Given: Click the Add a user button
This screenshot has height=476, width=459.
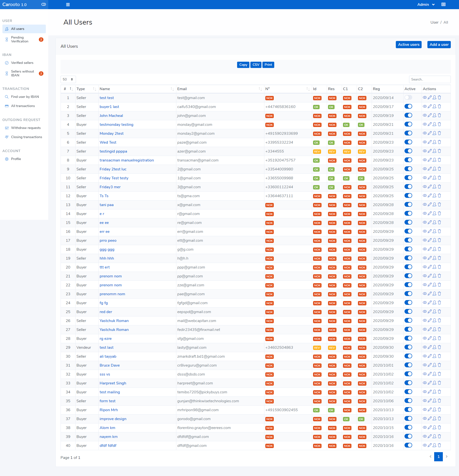Looking at the screenshot, I should [x=438, y=45].
